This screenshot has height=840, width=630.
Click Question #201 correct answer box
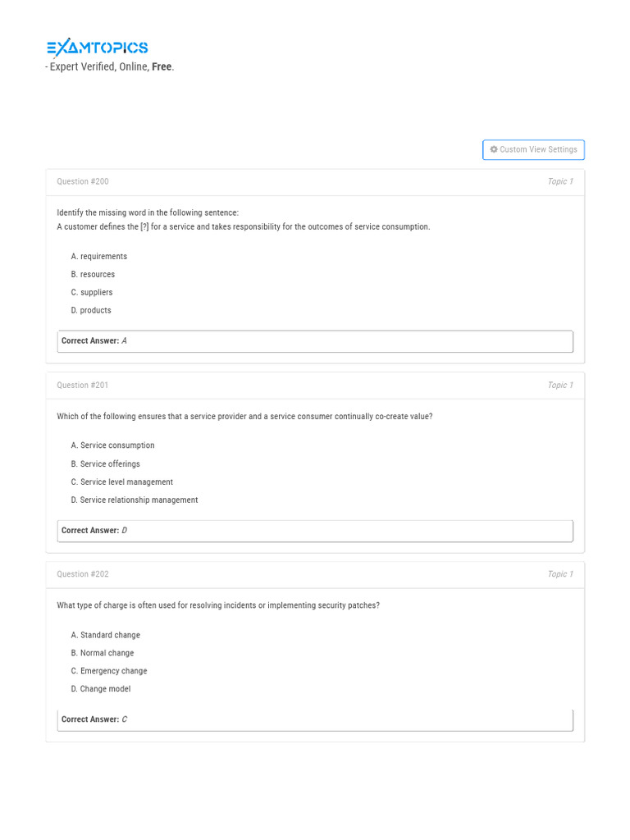pos(315,531)
